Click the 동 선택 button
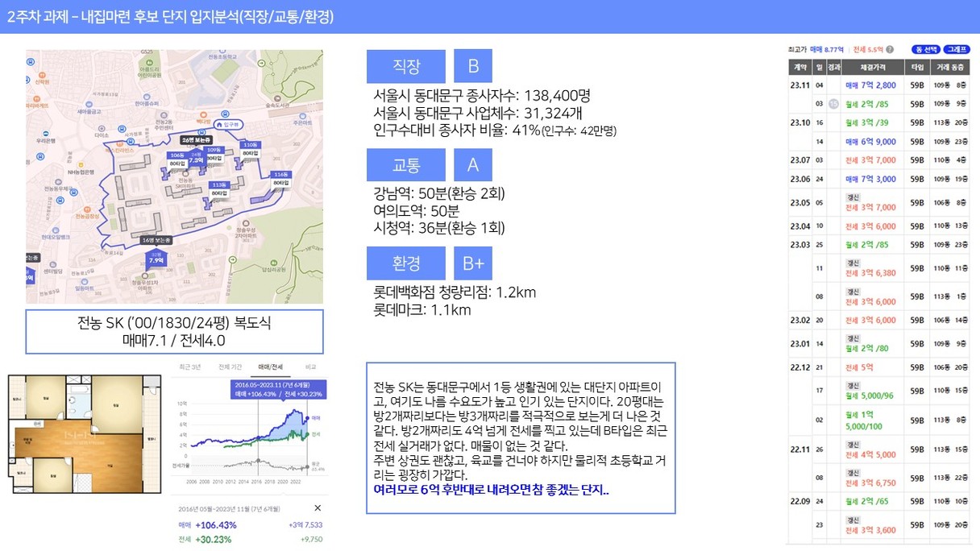980x551 pixels. 924,49
